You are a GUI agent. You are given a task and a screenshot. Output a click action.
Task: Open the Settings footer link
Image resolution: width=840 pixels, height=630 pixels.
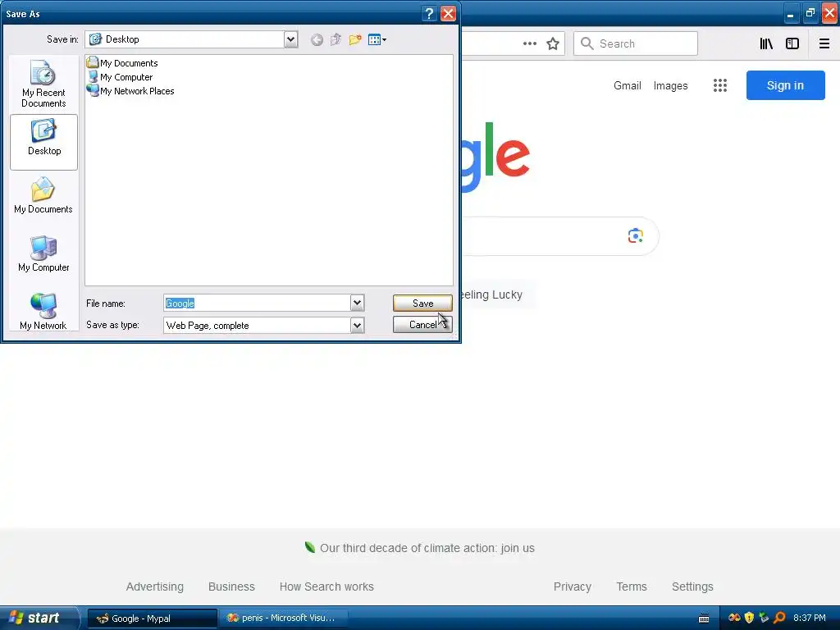coord(692,587)
